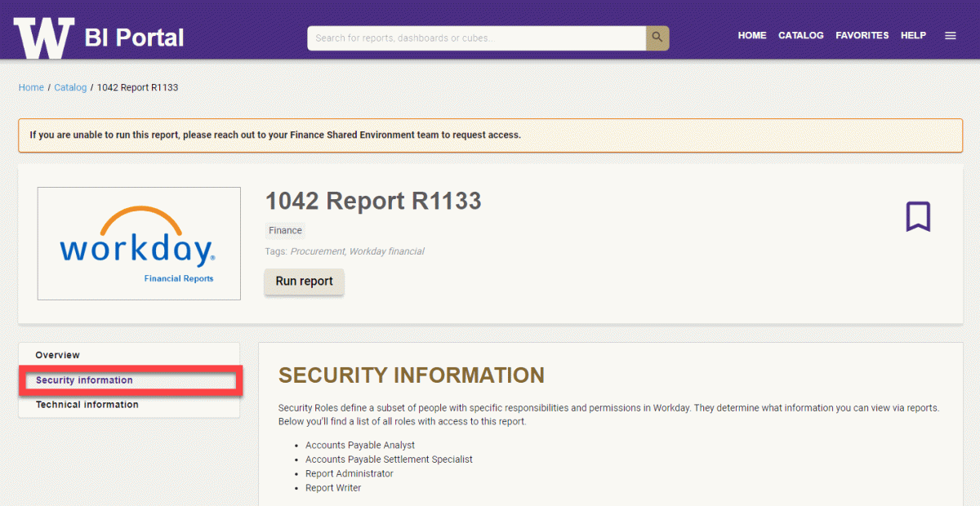Select the Procurement tag
The image size is (980, 506).
[x=318, y=251]
